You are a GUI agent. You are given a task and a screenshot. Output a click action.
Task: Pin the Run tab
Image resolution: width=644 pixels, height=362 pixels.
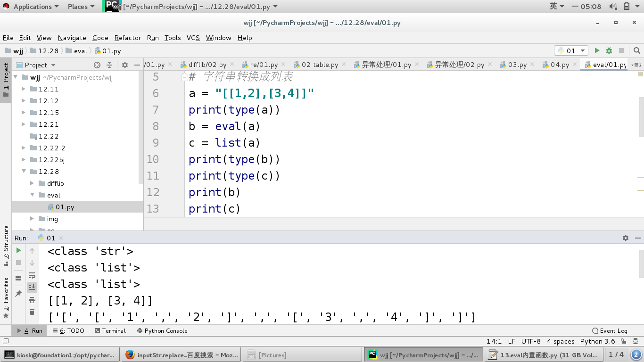[x=18, y=293]
